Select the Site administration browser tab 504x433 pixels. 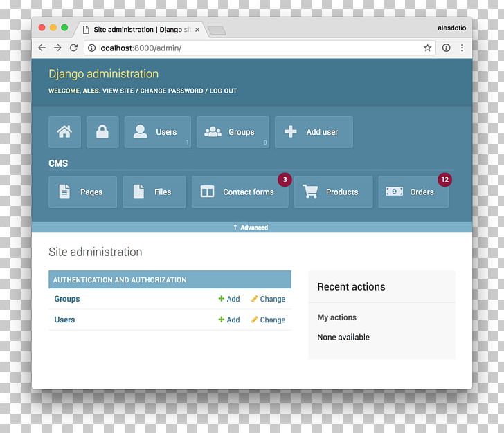141,30
